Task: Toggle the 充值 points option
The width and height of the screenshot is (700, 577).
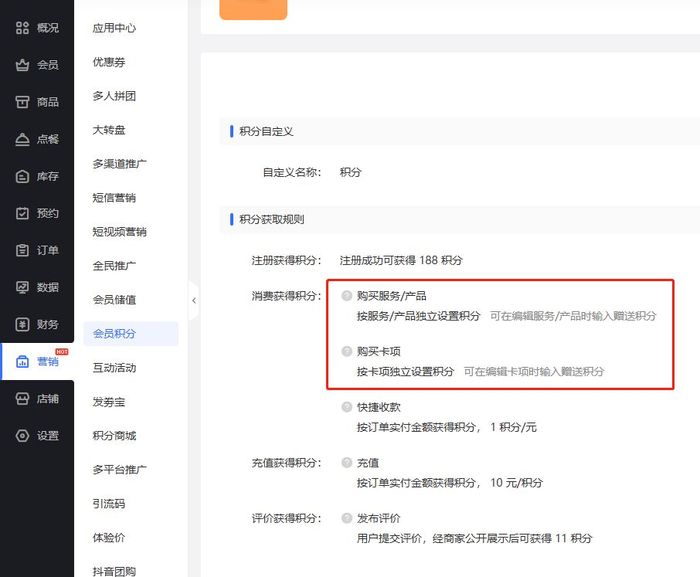Action: coord(347,462)
